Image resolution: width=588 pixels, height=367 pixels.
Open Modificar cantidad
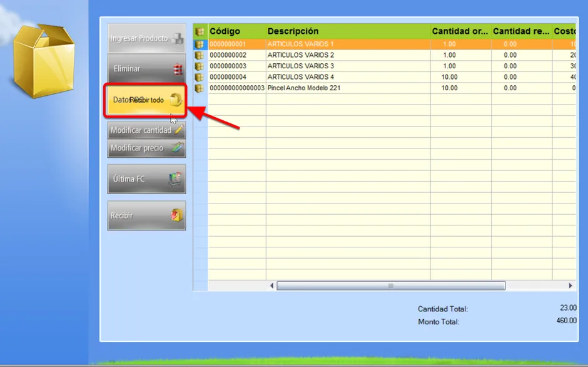point(146,130)
